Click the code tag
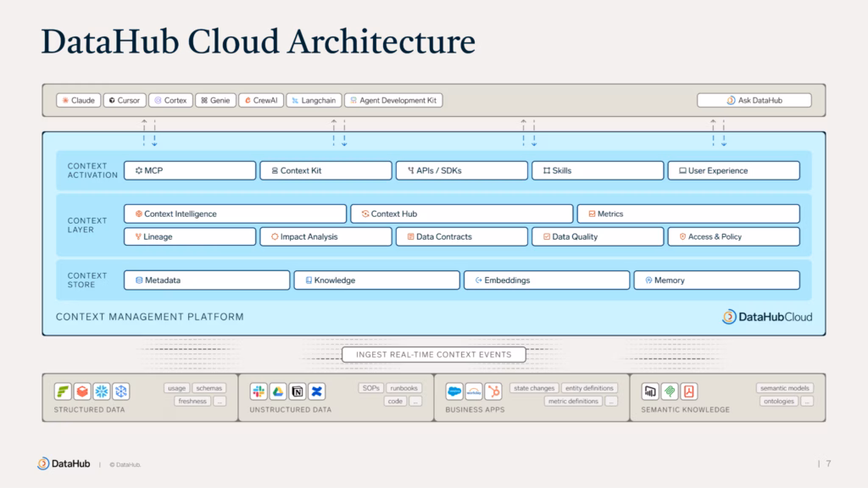This screenshot has height=488, width=868. click(395, 401)
